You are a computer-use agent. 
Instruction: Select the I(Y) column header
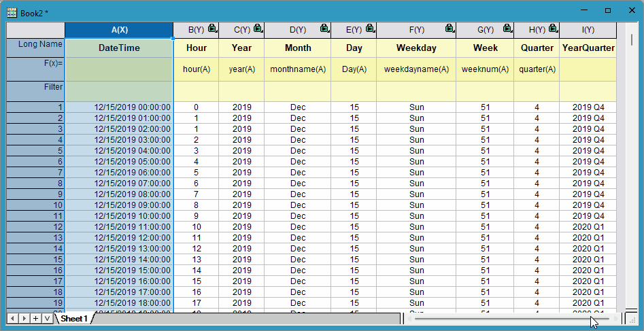click(x=588, y=30)
